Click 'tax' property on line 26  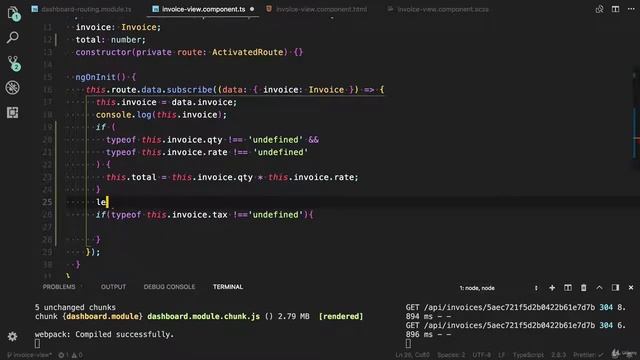(x=220, y=215)
